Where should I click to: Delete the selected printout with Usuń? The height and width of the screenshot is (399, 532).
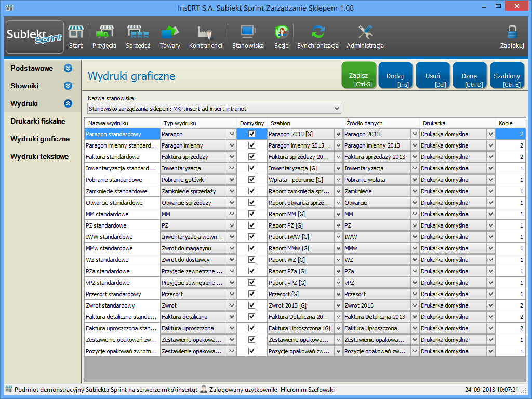433,75
